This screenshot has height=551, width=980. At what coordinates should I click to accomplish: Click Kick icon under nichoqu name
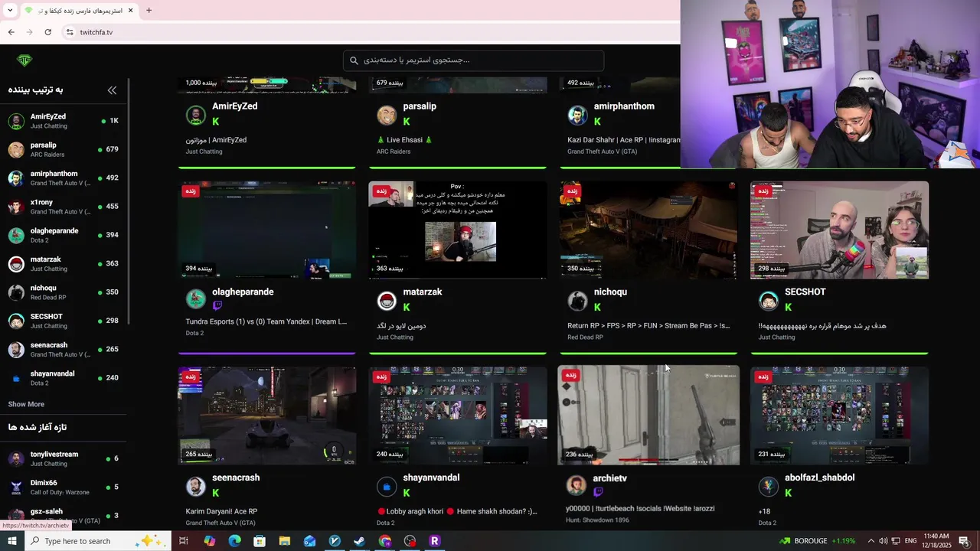coord(597,307)
